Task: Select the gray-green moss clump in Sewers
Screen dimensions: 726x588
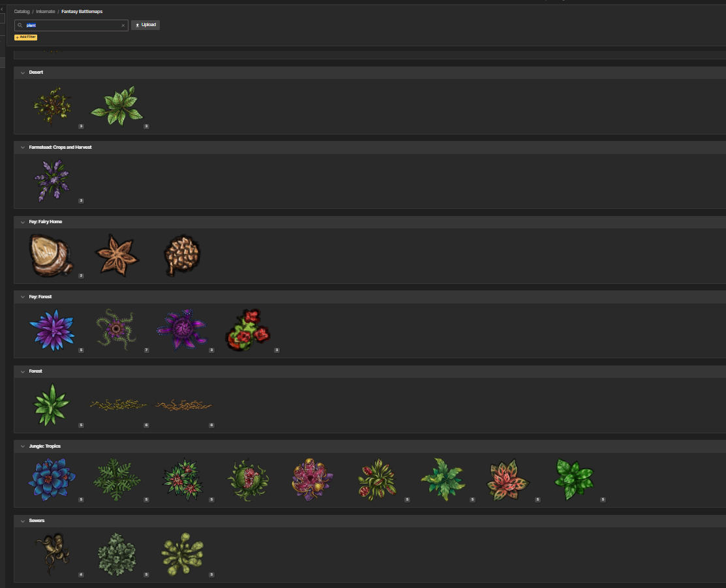Action: tap(117, 554)
